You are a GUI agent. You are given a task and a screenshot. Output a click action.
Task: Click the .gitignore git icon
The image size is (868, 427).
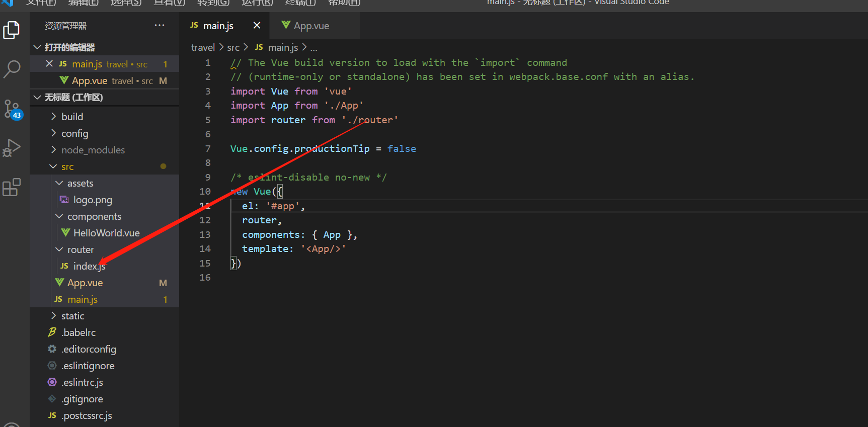click(x=52, y=399)
